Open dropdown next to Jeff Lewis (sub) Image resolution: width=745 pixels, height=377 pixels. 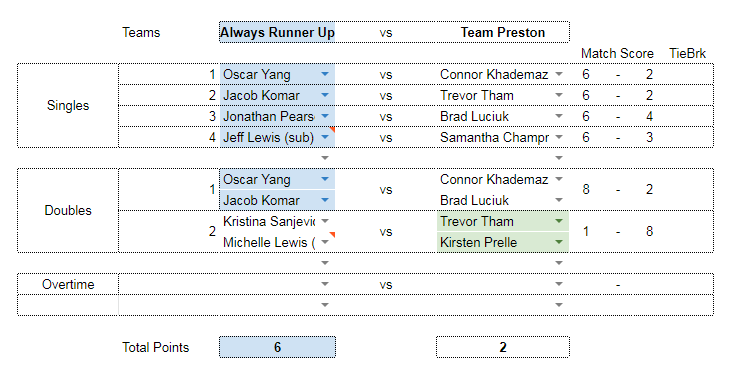pos(325,137)
